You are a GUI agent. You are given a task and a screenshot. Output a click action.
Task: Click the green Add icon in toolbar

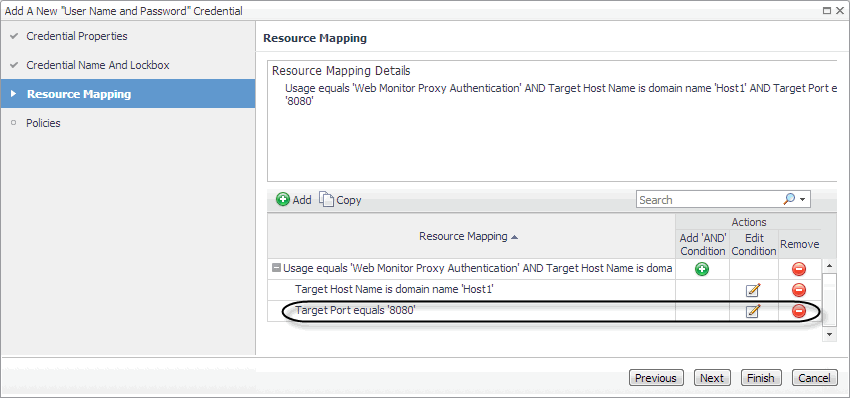click(282, 200)
